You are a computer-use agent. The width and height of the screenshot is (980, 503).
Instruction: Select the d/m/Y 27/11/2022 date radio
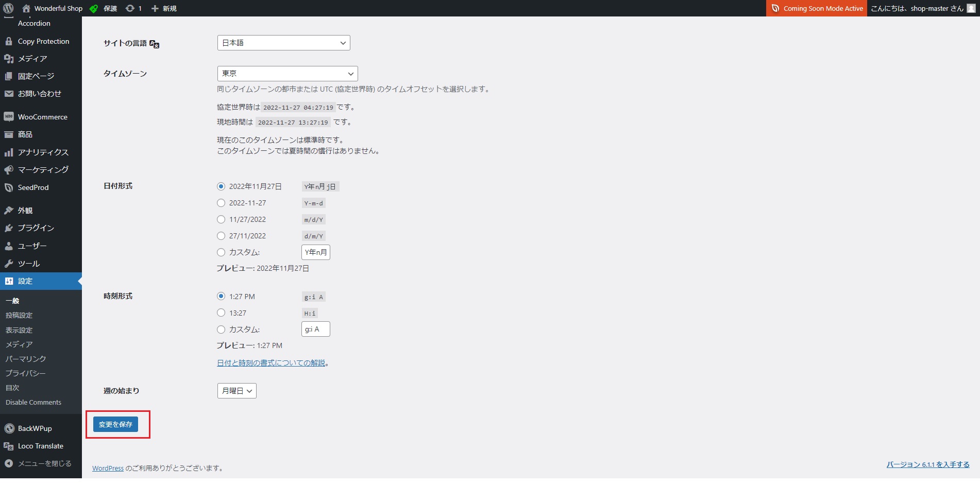click(x=221, y=236)
